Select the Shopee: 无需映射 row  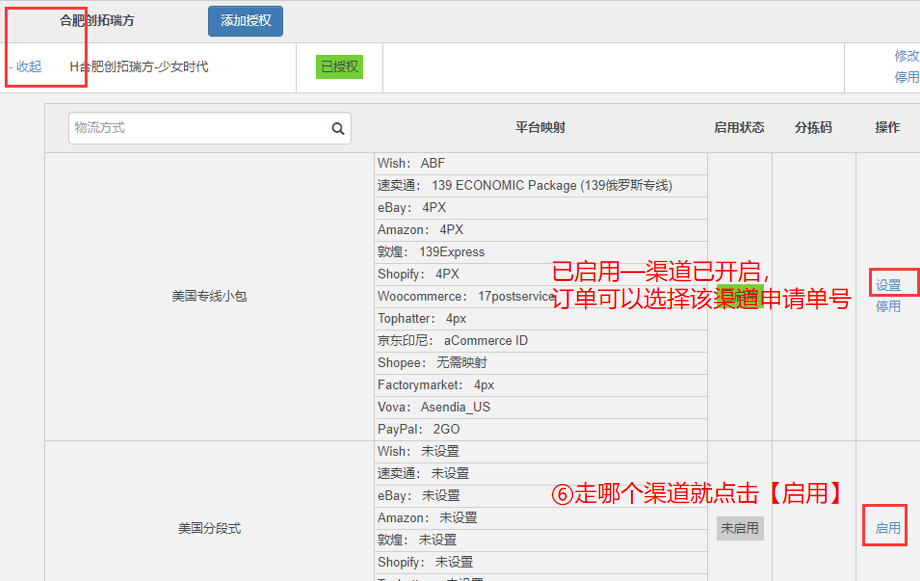[541, 363]
